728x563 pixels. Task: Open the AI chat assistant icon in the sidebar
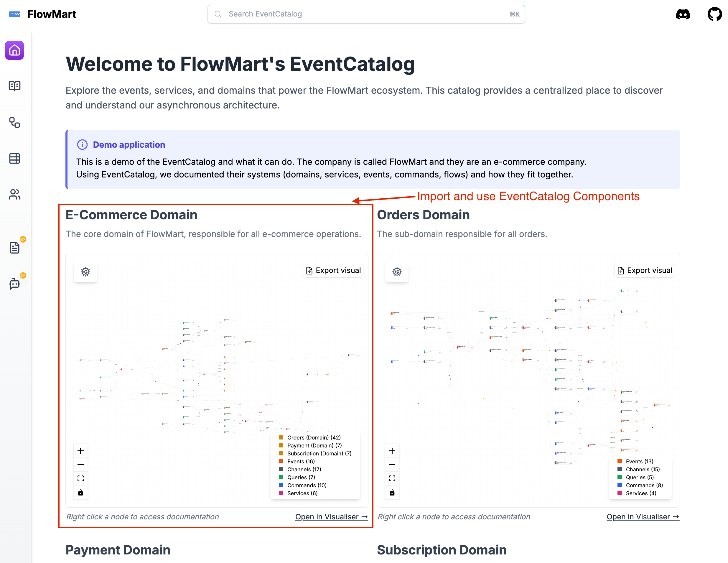tap(14, 284)
